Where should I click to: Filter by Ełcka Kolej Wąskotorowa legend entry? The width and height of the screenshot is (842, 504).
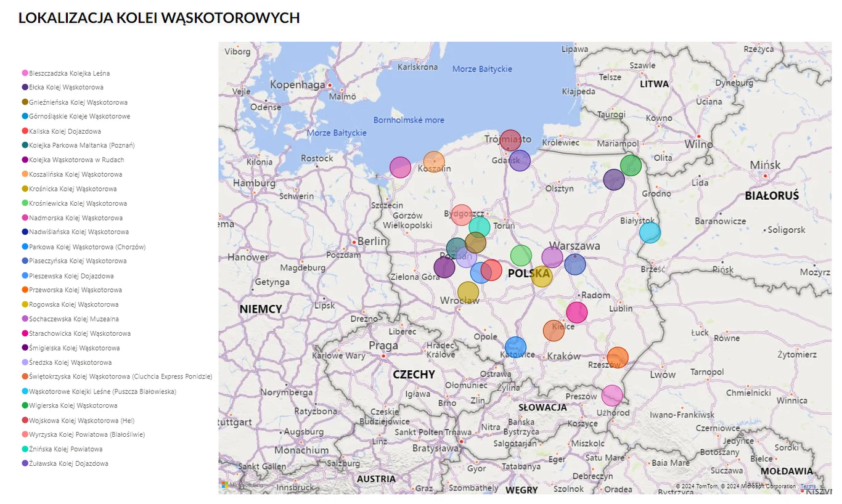(x=63, y=87)
